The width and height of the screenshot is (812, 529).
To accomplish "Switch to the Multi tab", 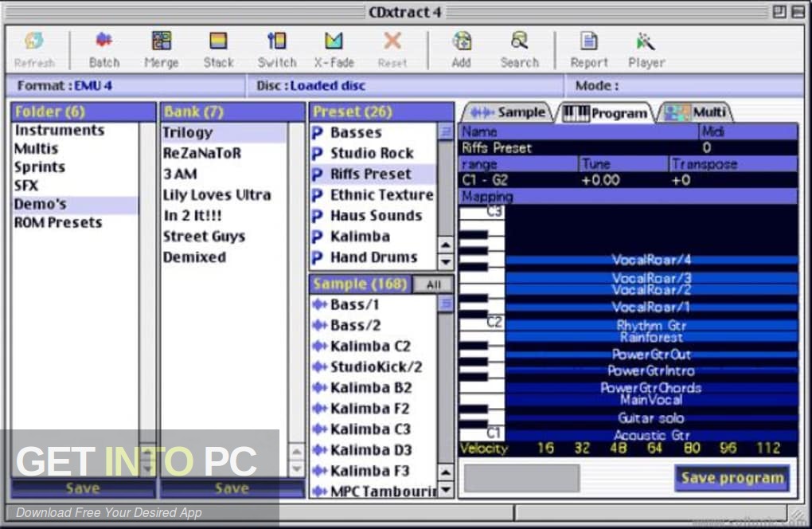I will 697,112.
